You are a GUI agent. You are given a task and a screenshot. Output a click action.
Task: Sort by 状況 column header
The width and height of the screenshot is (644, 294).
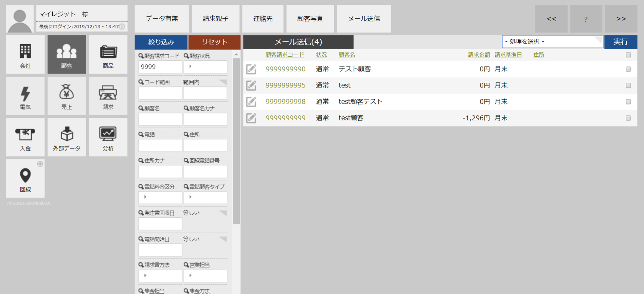click(x=321, y=55)
